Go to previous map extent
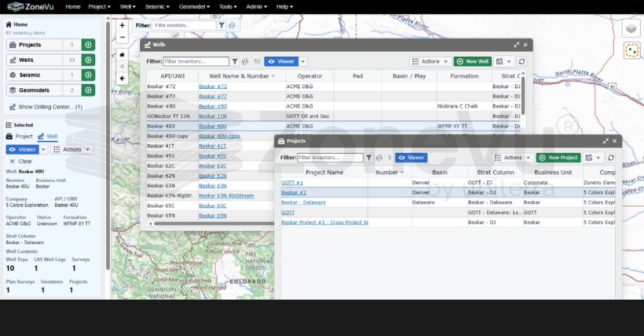The image size is (644, 336). tap(122, 79)
